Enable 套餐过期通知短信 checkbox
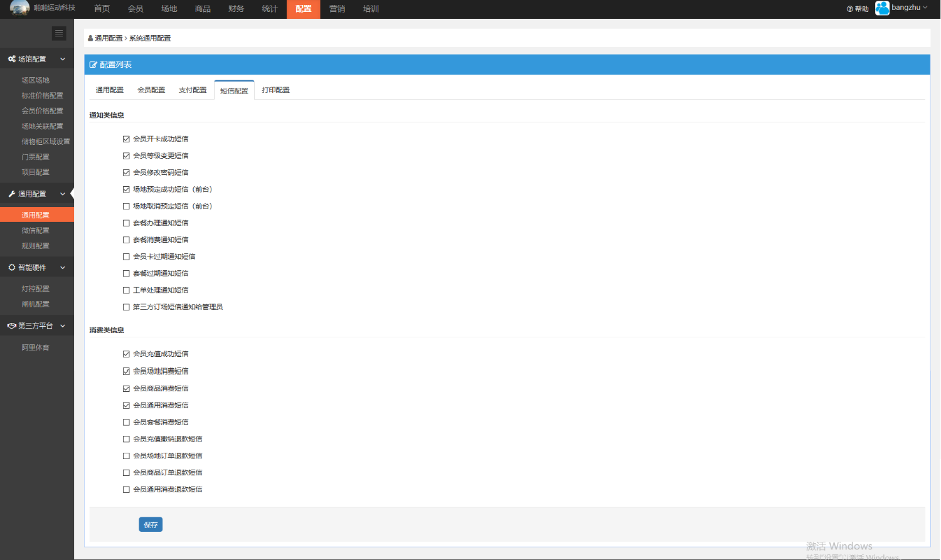Screen dimensions: 941x560 pos(126,273)
